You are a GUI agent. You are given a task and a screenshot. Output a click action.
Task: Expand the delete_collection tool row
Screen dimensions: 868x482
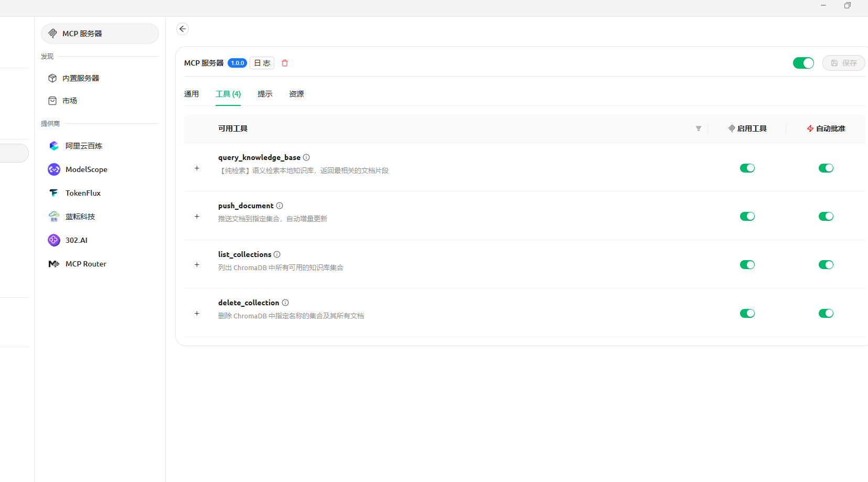tap(197, 314)
